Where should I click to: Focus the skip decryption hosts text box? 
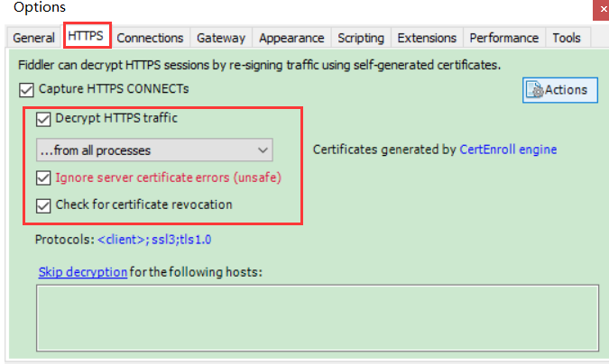(x=318, y=318)
